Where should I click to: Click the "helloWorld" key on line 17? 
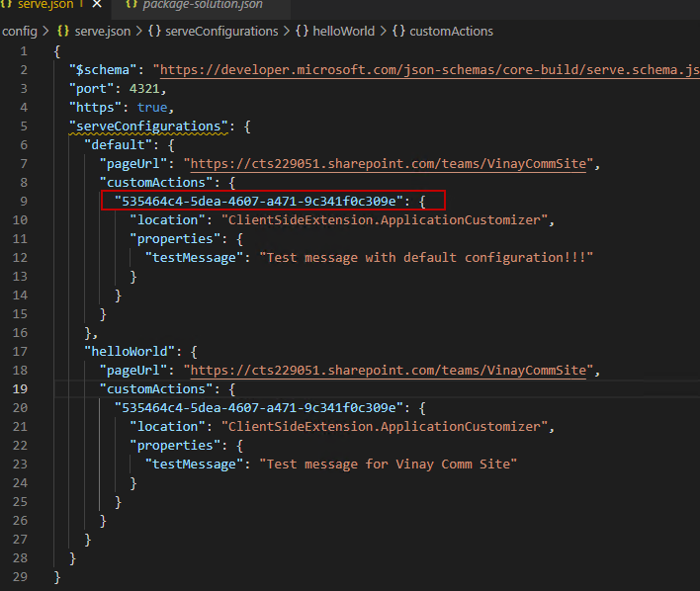[x=130, y=352]
